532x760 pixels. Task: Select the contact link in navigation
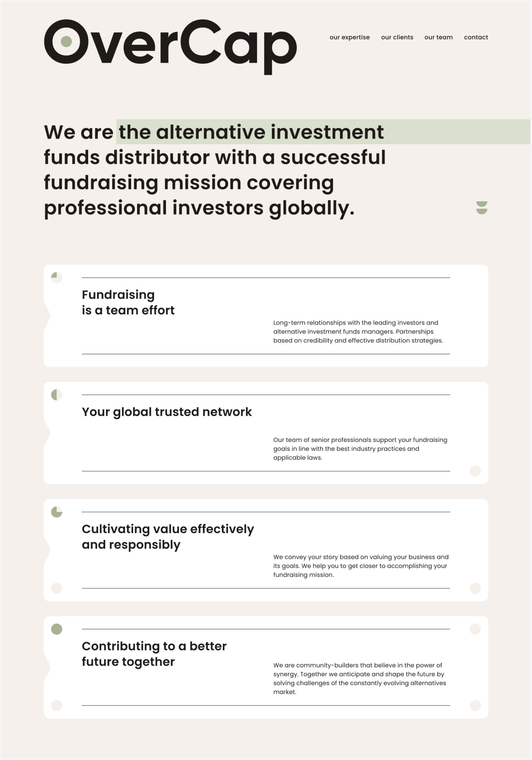click(476, 37)
